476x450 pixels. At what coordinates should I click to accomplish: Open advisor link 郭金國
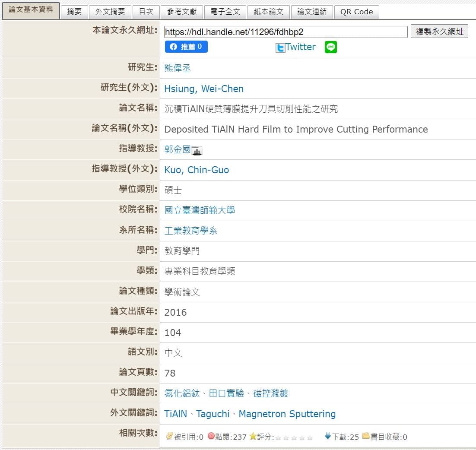tap(178, 149)
